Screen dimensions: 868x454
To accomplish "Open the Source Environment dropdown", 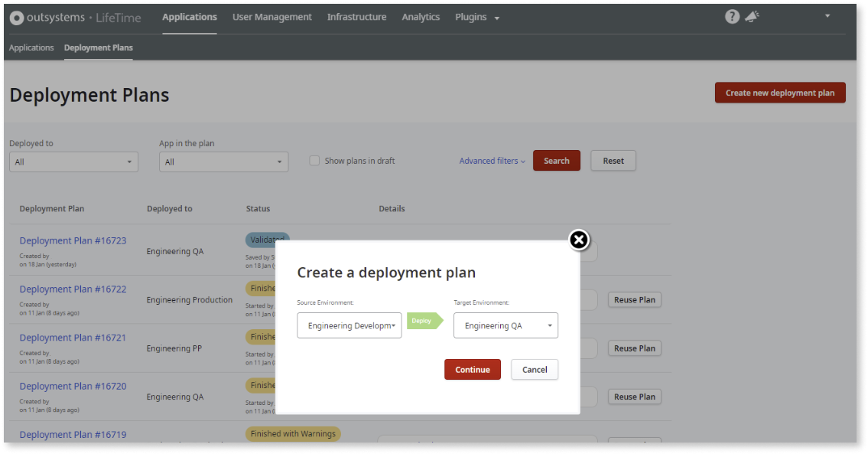I will [x=349, y=325].
